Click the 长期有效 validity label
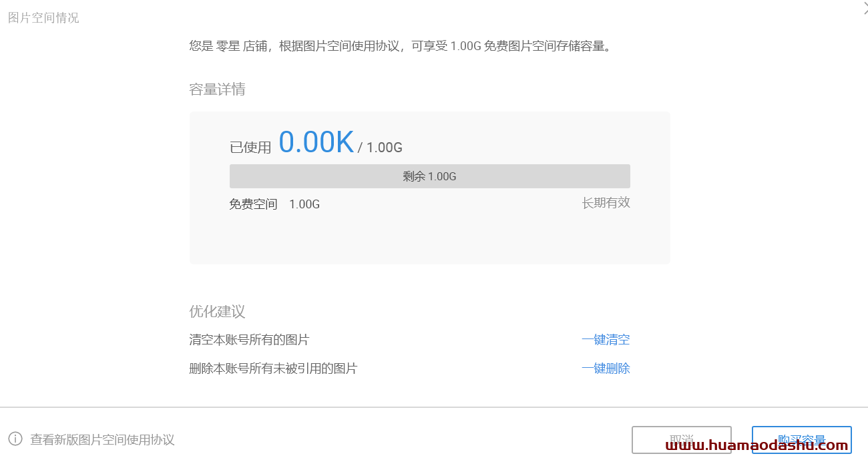This screenshot has width=868, height=470. coord(606,203)
